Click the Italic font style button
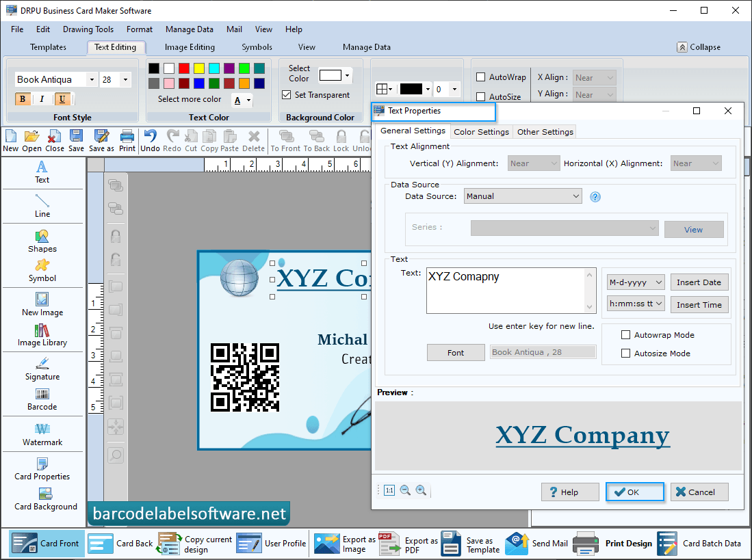 [x=42, y=99]
